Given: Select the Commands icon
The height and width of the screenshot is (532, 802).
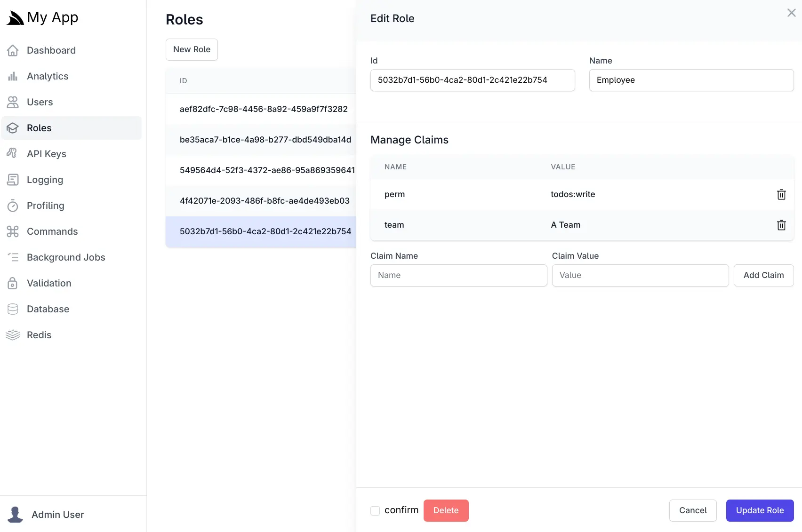Looking at the screenshot, I should [x=13, y=231].
